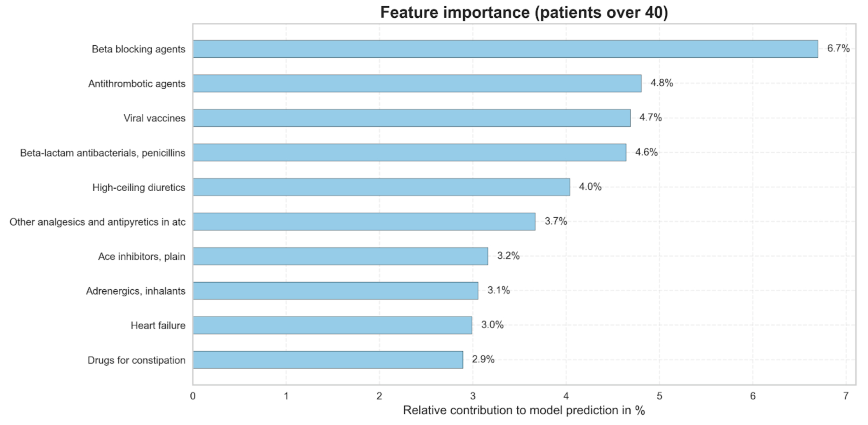Click the 6.7% value label

coord(838,48)
